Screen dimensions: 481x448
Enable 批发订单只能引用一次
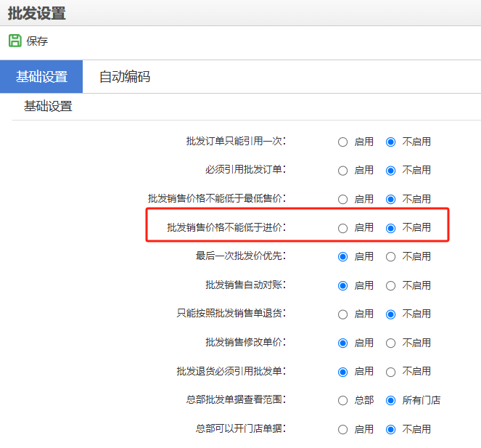coord(342,142)
